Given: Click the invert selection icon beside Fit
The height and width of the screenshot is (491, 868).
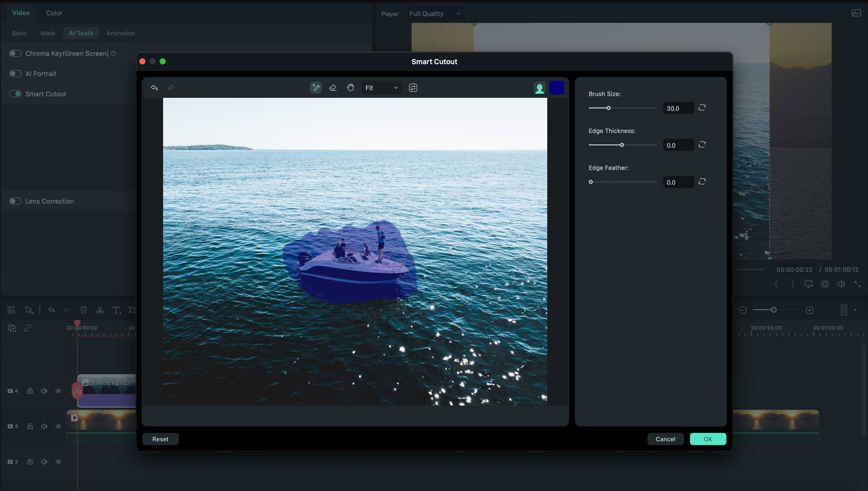Looking at the screenshot, I should point(413,88).
